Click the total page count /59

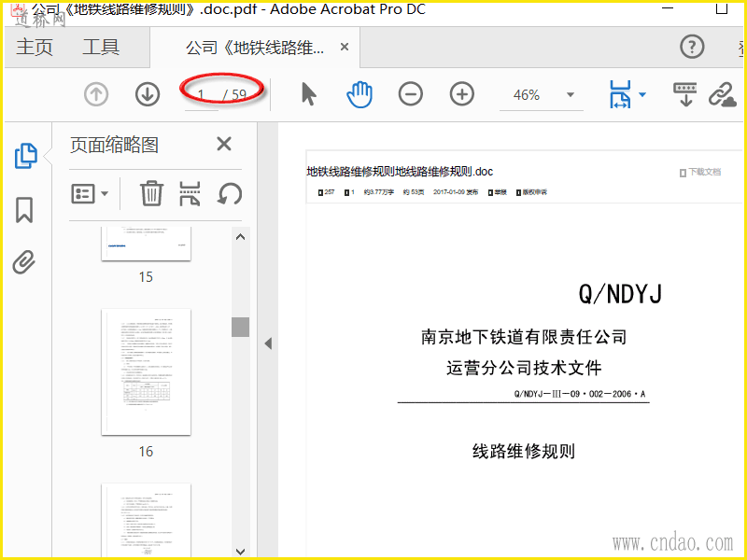235,95
